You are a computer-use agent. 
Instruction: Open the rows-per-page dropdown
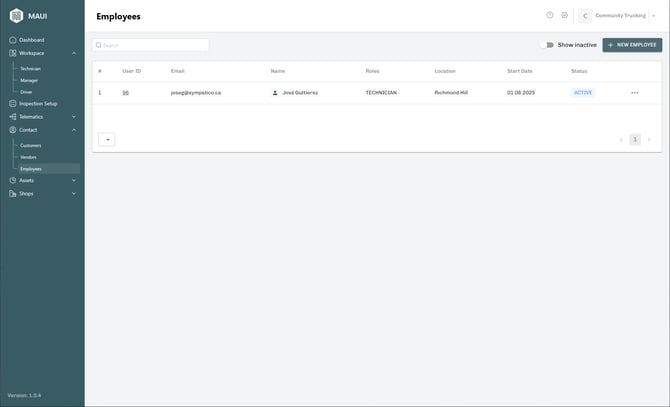point(106,140)
